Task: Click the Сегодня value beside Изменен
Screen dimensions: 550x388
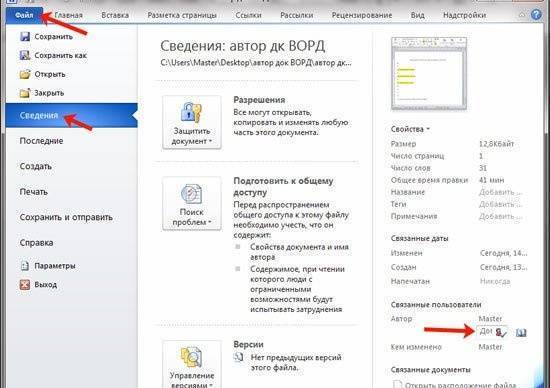Action: coord(503,253)
